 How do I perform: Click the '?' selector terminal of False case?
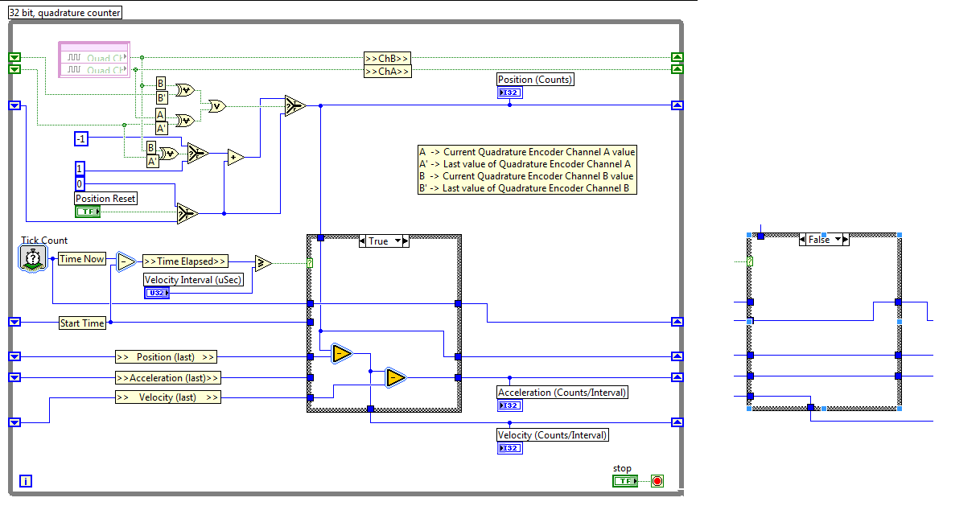750,262
